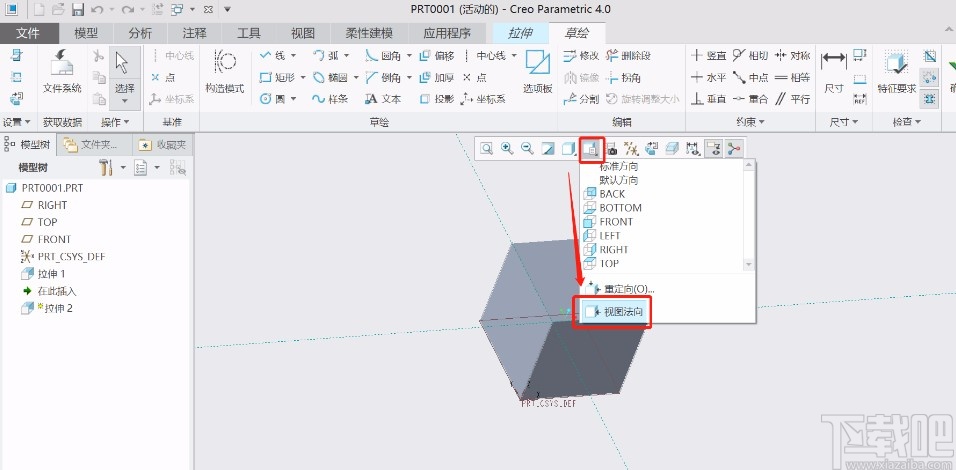This screenshot has width=956, height=470.
Task: Click the zoom out icon
Action: coord(527,149)
